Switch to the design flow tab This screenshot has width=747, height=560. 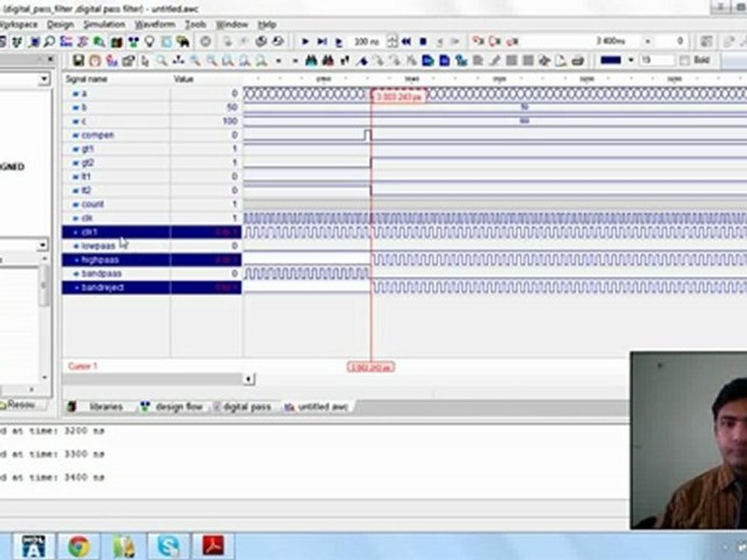[173, 407]
